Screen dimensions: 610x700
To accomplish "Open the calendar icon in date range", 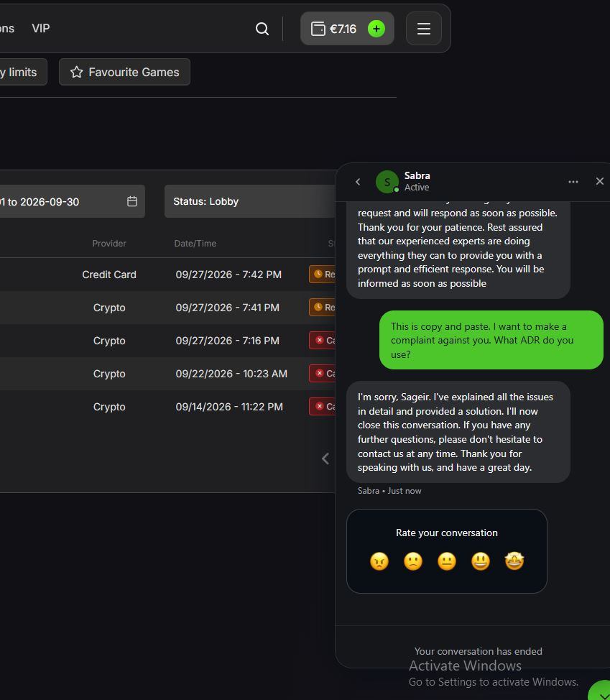I will [x=132, y=201].
